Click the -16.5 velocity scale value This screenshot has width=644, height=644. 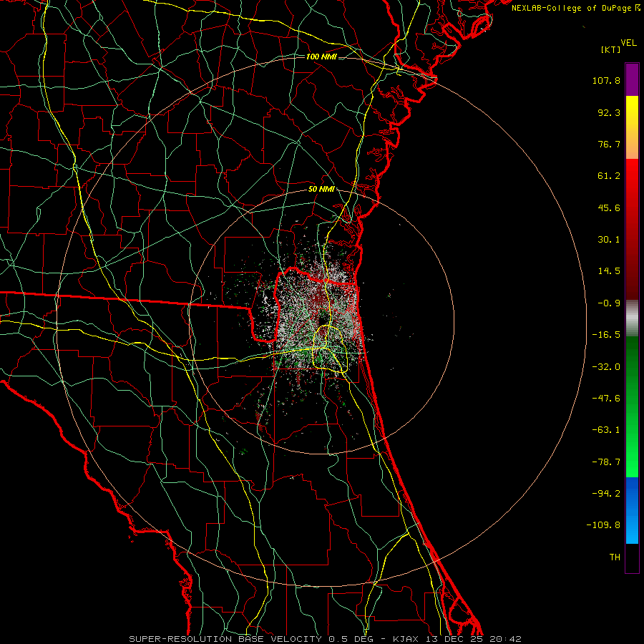coord(606,335)
